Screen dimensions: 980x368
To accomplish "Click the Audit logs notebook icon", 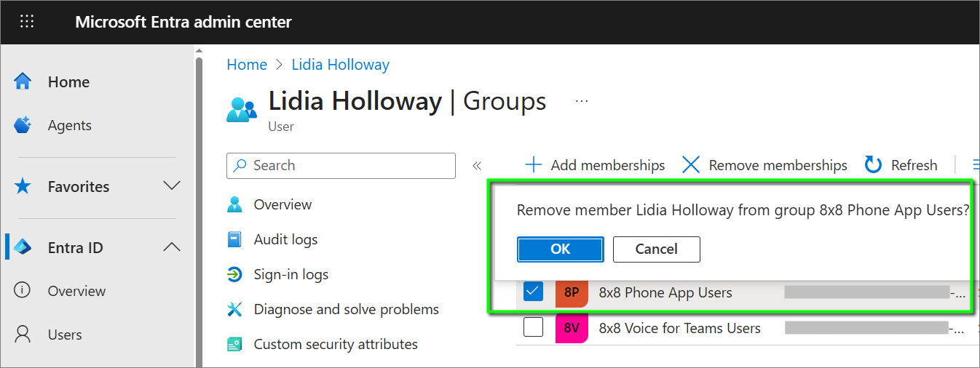I will (234, 239).
